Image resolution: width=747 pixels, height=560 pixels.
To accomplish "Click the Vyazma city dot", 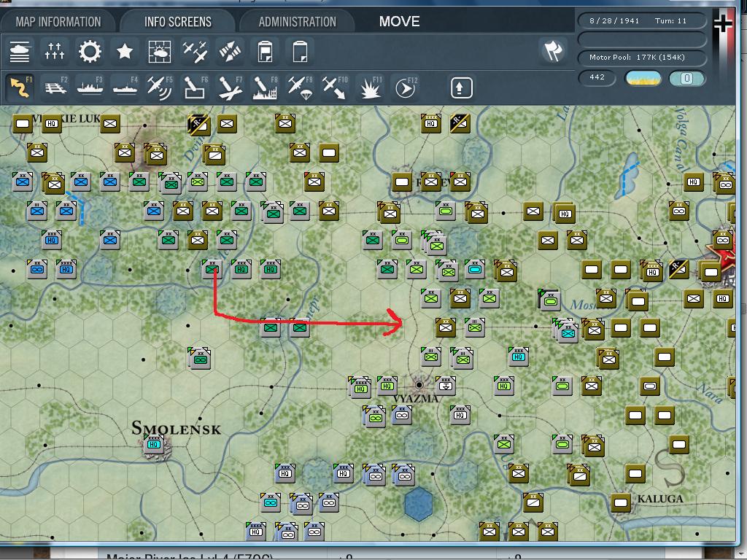I will [x=419, y=385].
